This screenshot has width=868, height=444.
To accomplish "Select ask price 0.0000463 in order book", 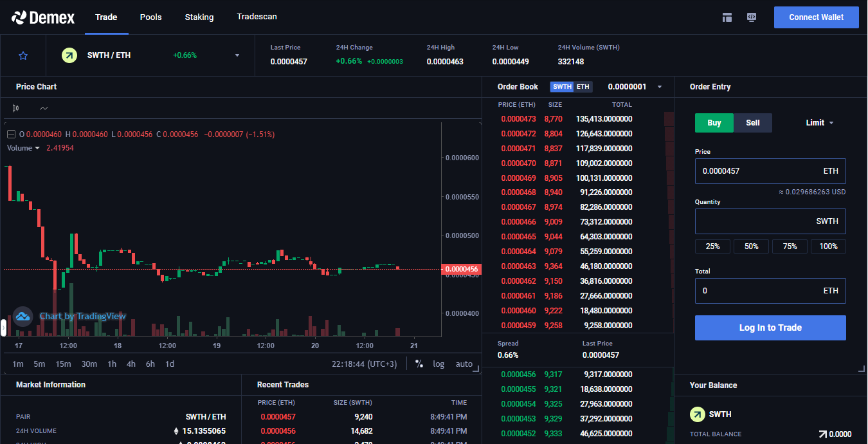I will pyautogui.click(x=518, y=266).
